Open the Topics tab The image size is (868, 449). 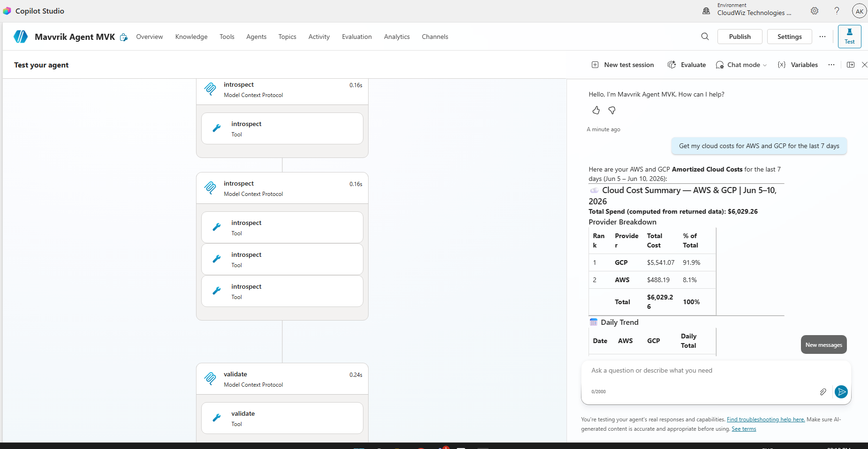[287, 37]
